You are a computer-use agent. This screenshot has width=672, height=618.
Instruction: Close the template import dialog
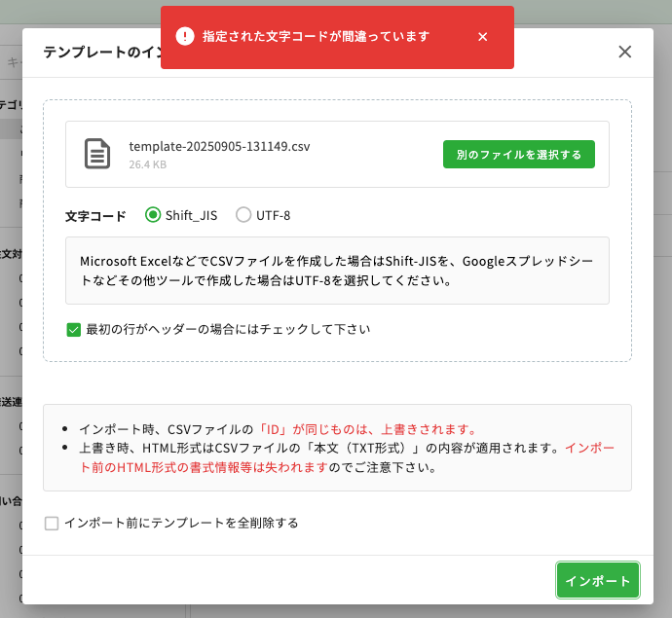[x=625, y=52]
